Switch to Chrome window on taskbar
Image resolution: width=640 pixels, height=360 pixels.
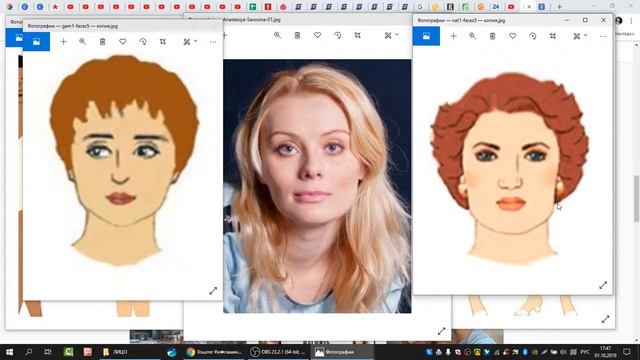213,351
